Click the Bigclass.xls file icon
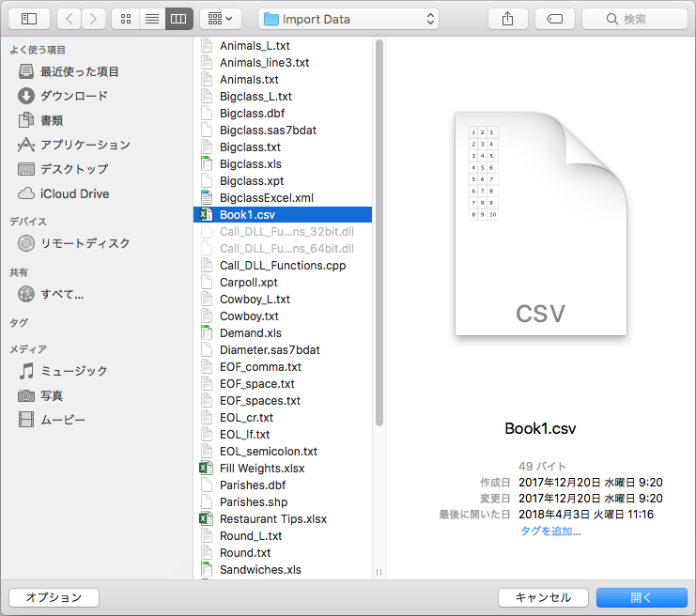 point(207,163)
